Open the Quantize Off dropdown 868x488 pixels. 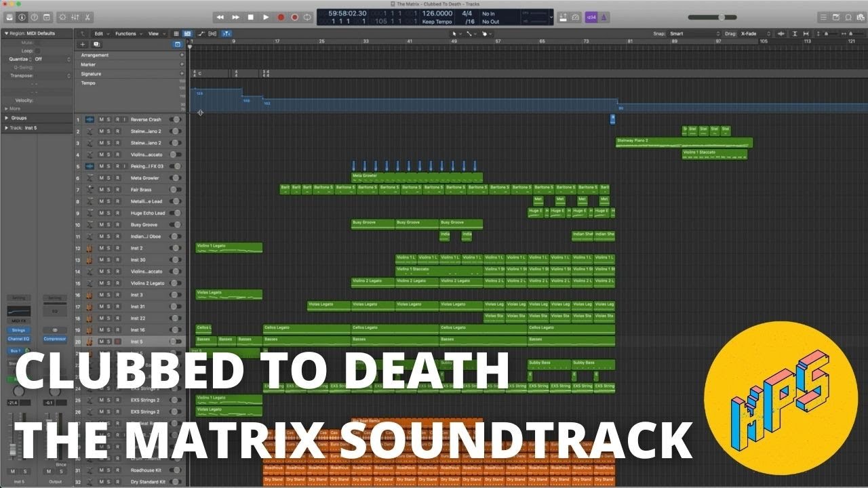tap(52, 59)
